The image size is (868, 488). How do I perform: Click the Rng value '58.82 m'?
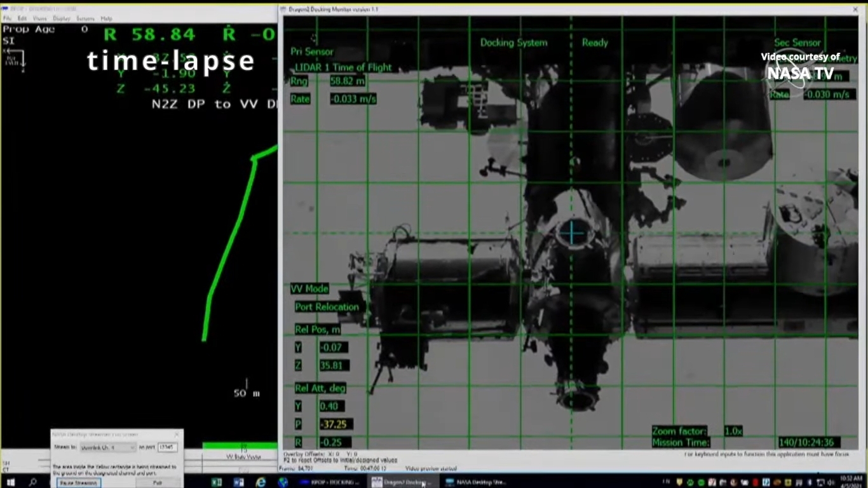tap(348, 81)
